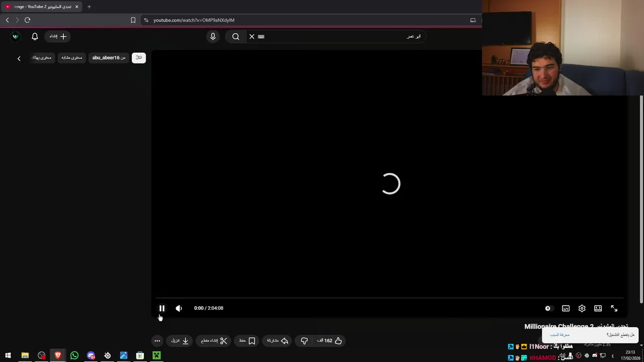Select the partially visible محتوى يهمّك chip

(42, 58)
